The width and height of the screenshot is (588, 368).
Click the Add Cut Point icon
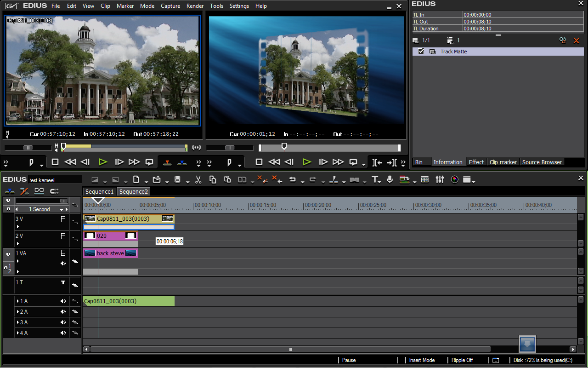[334, 179]
